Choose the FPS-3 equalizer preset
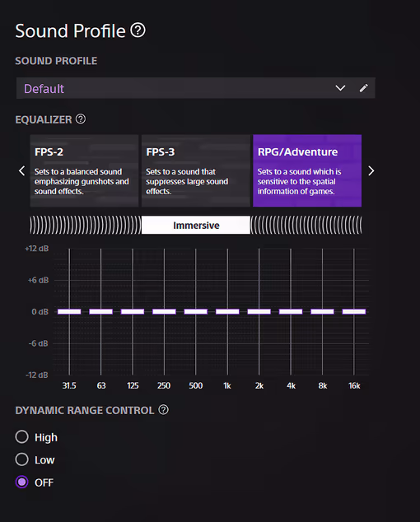The height and width of the screenshot is (522, 420). (196, 170)
